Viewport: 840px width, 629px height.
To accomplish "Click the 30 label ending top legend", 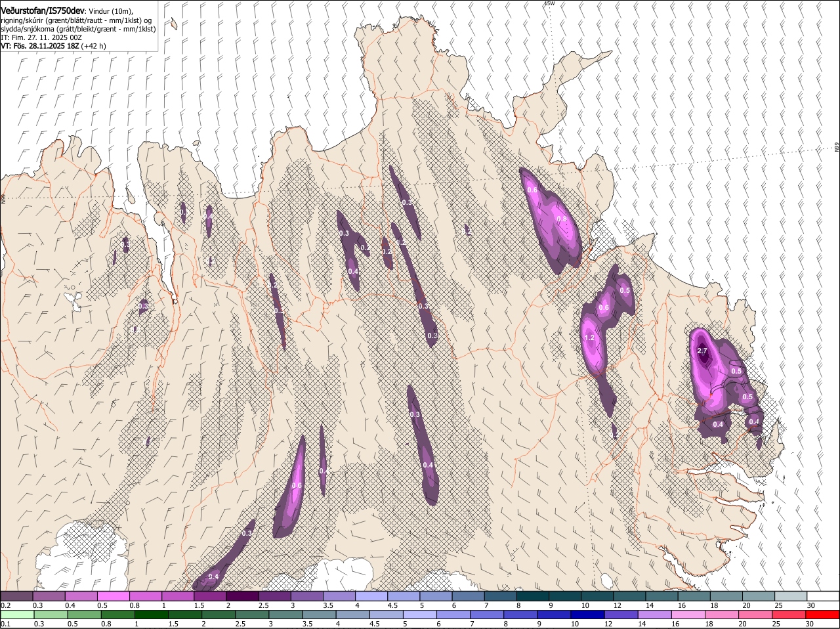I will tap(811, 605).
